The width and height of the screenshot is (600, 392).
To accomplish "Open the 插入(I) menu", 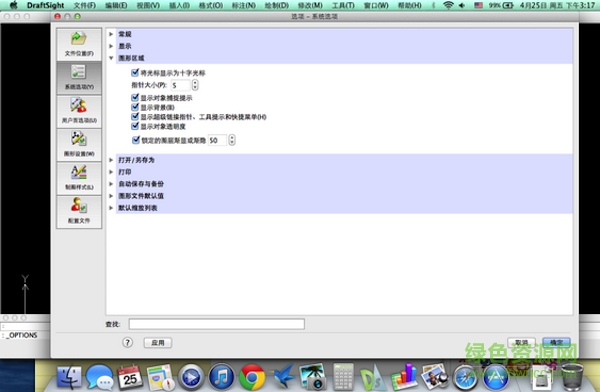I will click(x=179, y=5).
